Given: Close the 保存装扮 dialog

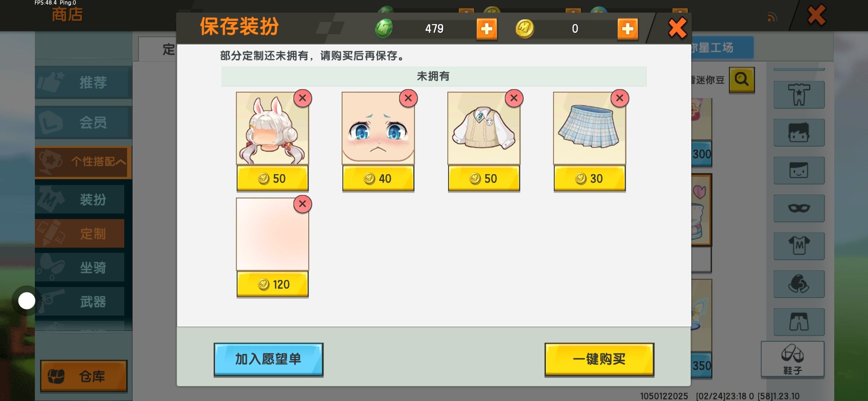Looking at the screenshot, I should coord(677,28).
